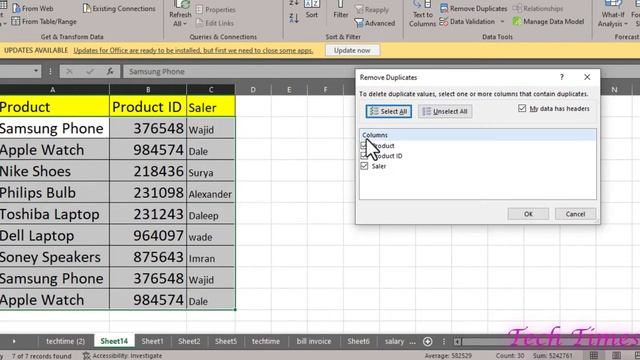The image size is (640, 360).
Task: Toggle the Filter button
Action: 340,11
